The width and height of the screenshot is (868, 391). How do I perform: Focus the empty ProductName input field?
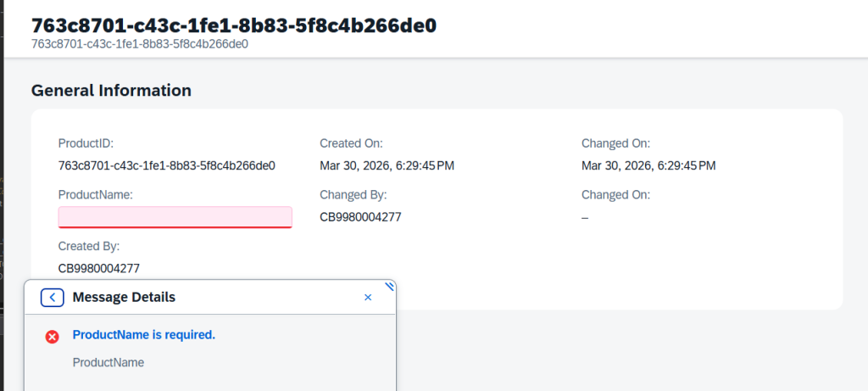coord(175,217)
